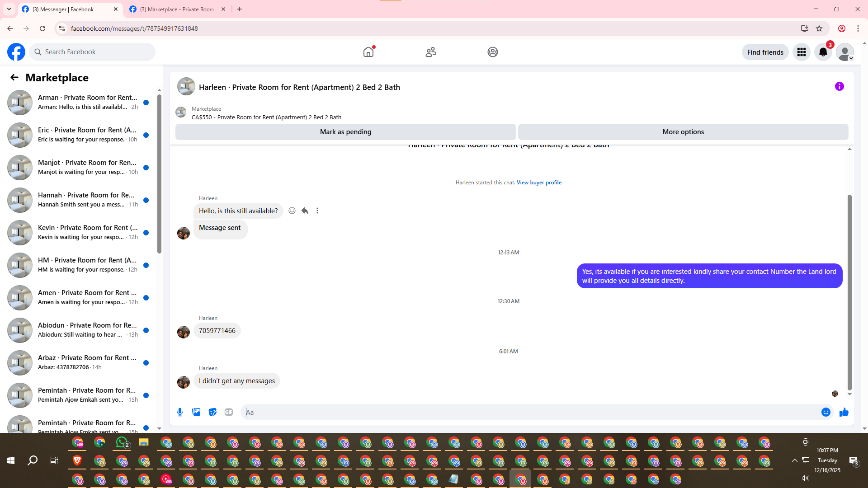The width and height of the screenshot is (868, 488).
Task: Click the Find friends button
Action: click(765, 52)
